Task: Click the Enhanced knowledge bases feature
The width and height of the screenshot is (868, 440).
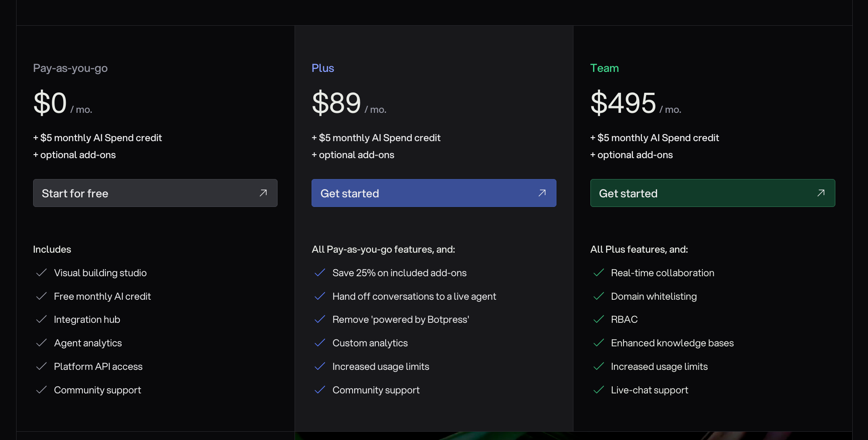Action: pos(672,343)
